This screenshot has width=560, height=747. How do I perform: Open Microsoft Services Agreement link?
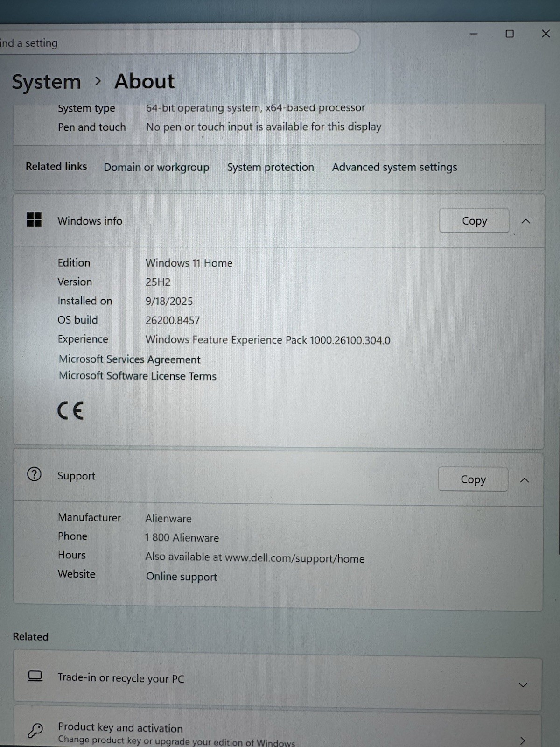(x=129, y=359)
